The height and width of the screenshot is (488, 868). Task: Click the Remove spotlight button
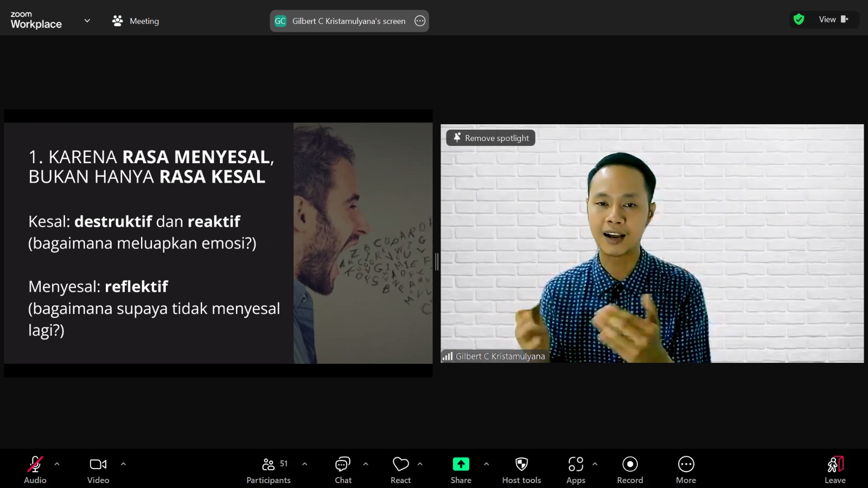491,138
